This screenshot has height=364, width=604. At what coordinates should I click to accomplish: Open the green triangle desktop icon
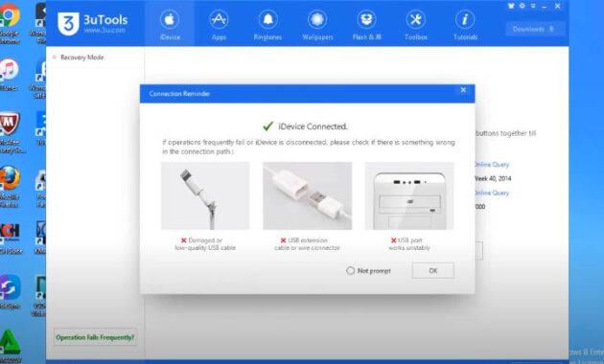(10, 346)
